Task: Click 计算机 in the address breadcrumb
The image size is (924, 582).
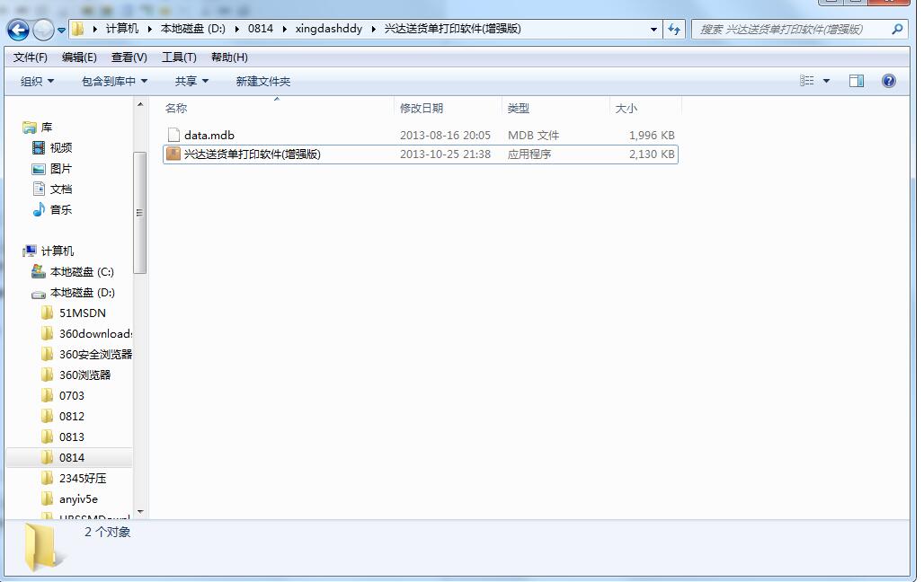Action: [x=122, y=29]
